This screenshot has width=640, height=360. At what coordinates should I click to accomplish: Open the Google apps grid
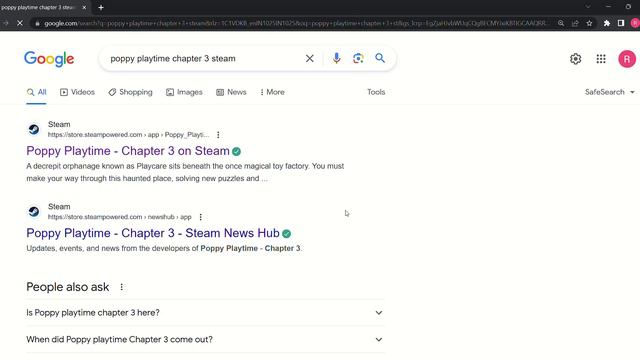tap(601, 59)
